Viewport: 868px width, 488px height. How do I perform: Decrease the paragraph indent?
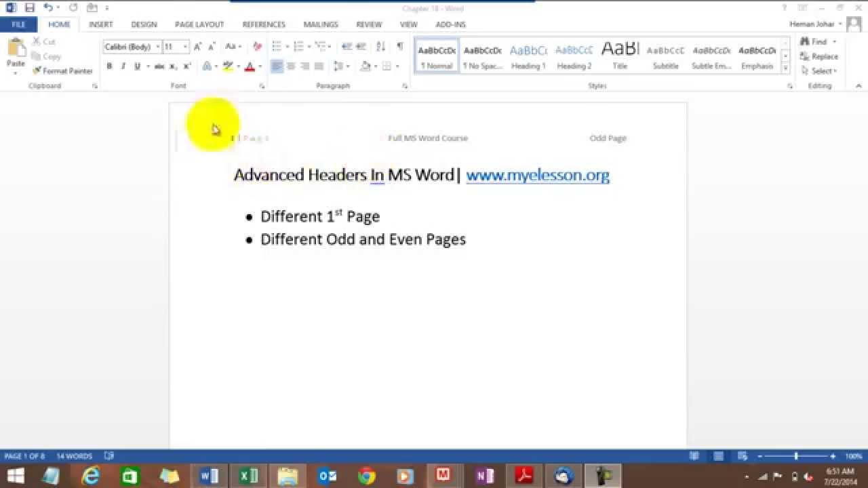pyautogui.click(x=347, y=47)
